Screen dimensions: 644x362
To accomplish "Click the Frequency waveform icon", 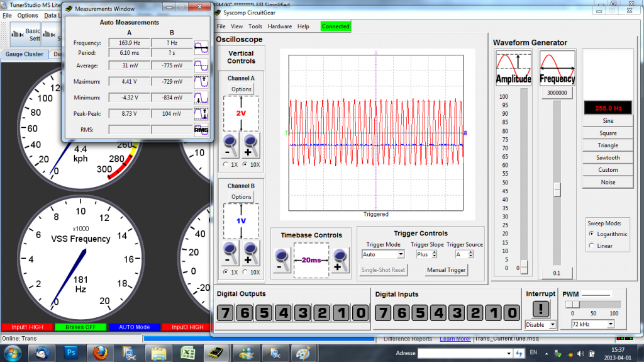I will tap(557, 68).
